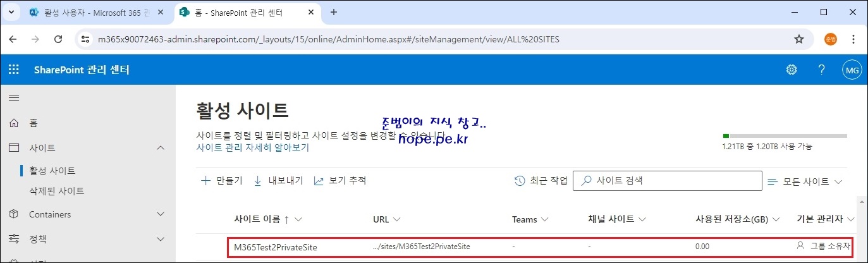Click the storage usage progress bar

coord(785,136)
